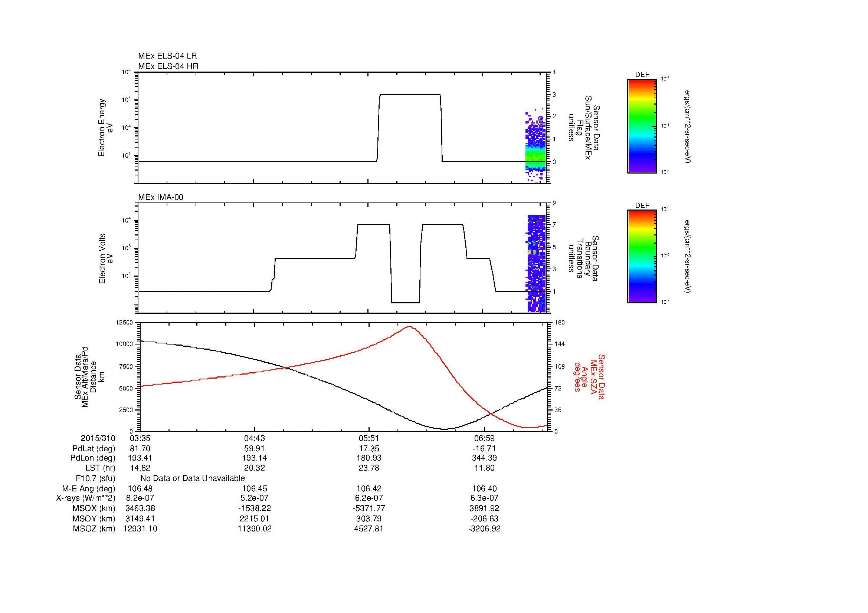Click the MEx ELS-04 LR panel title
Viewport: 868px width, 613px height.
point(167,56)
